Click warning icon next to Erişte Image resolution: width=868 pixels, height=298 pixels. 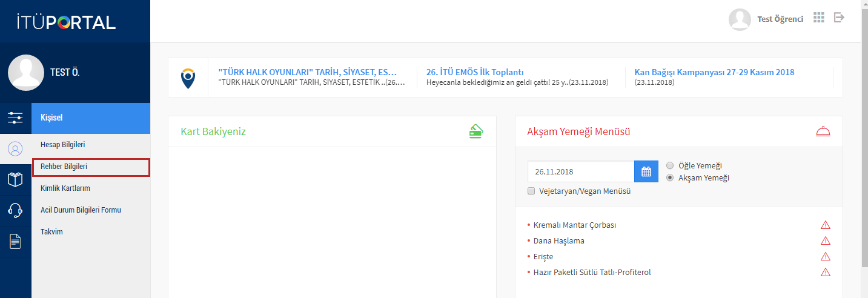click(x=825, y=256)
